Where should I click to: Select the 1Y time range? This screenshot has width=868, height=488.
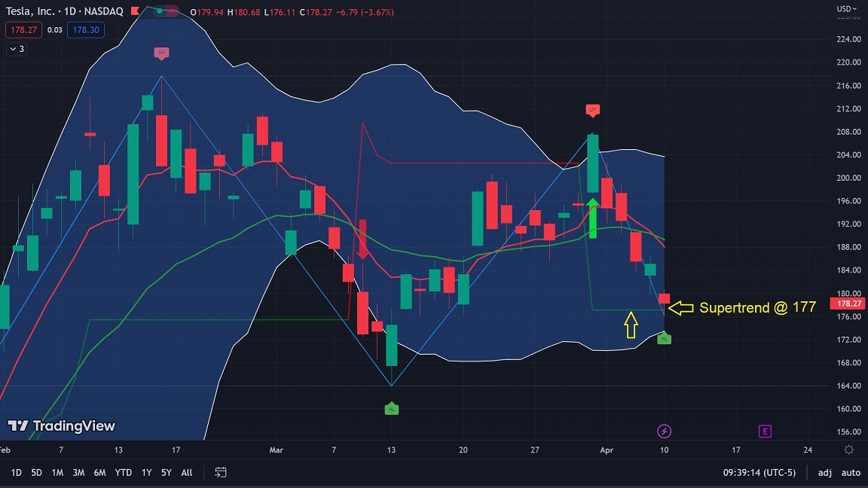pos(146,472)
